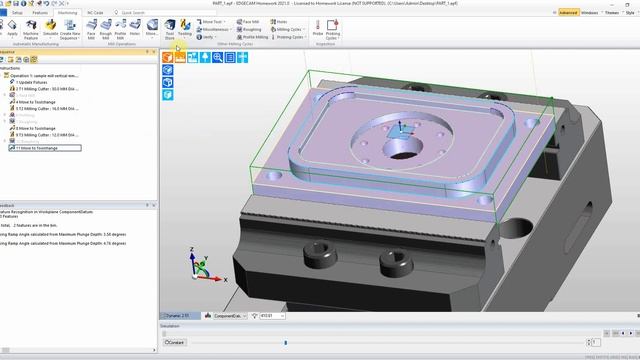Image resolution: width=640 pixels, height=360 pixels.
Task: Pin the Feedback panel
Action: 147,205
